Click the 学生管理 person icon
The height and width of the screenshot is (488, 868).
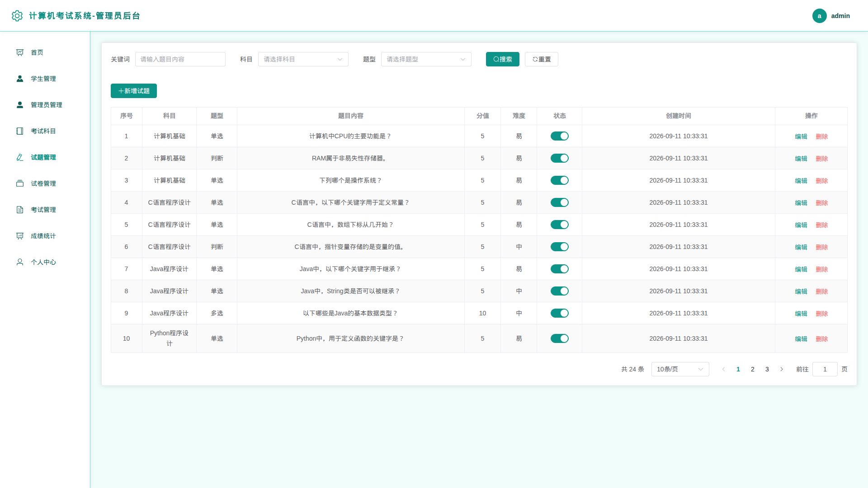tap(20, 79)
